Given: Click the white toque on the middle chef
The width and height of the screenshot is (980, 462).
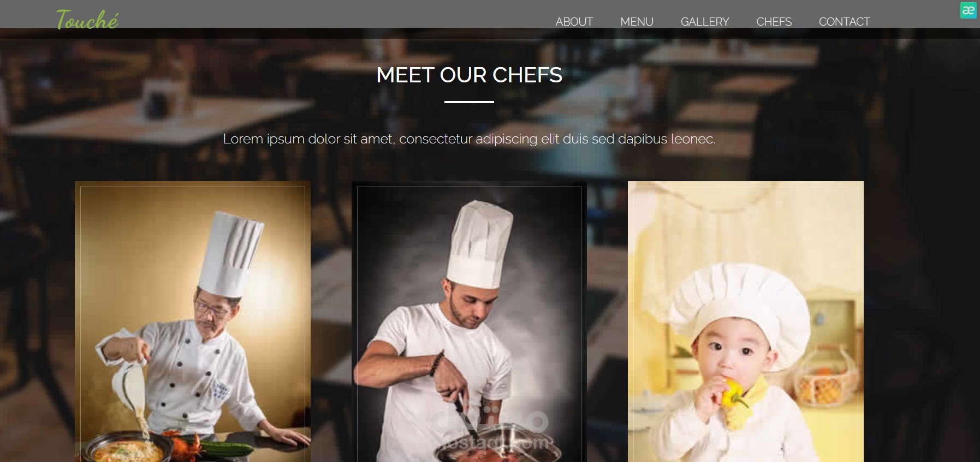Looking at the screenshot, I should click(479, 244).
